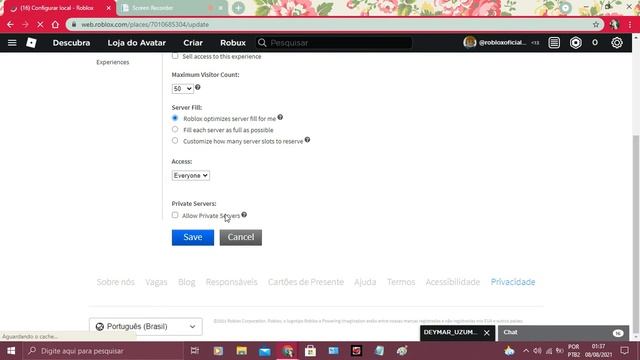The width and height of the screenshot is (640, 360).
Task: Select Customize how many server slots to reserve
Action: click(175, 140)
